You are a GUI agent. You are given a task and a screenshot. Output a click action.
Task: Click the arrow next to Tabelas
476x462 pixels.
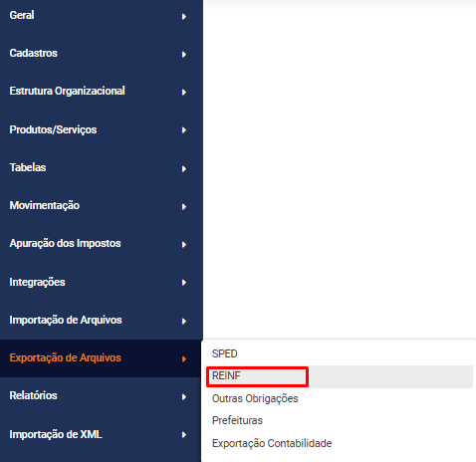tap(184, 169)
